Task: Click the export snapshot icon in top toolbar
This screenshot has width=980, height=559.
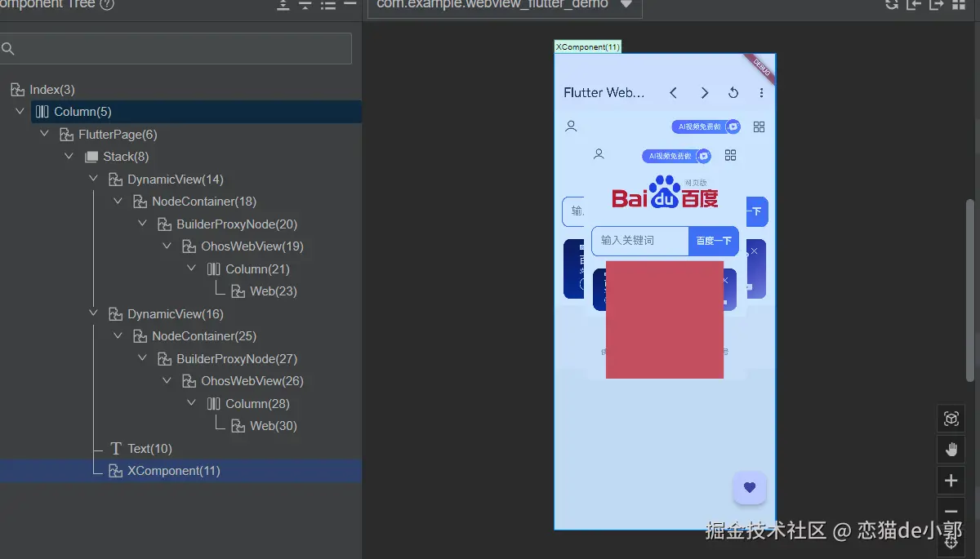Action: (x=936, y=4)
